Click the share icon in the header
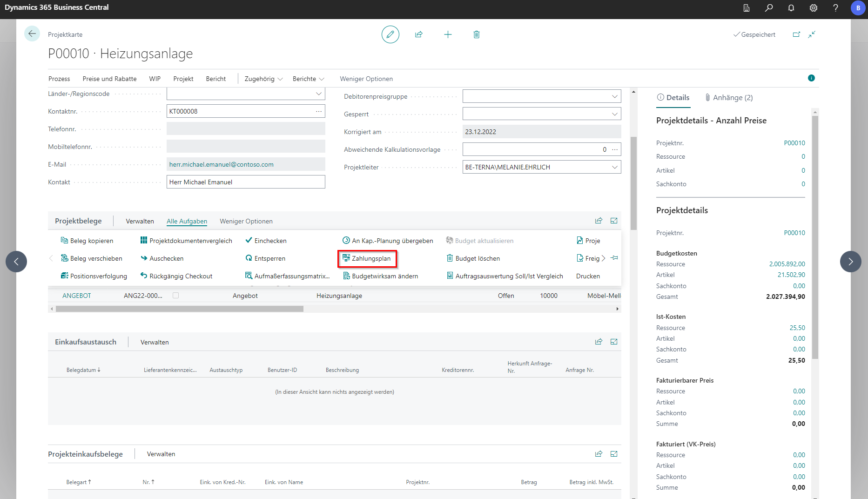 [419, 34]
